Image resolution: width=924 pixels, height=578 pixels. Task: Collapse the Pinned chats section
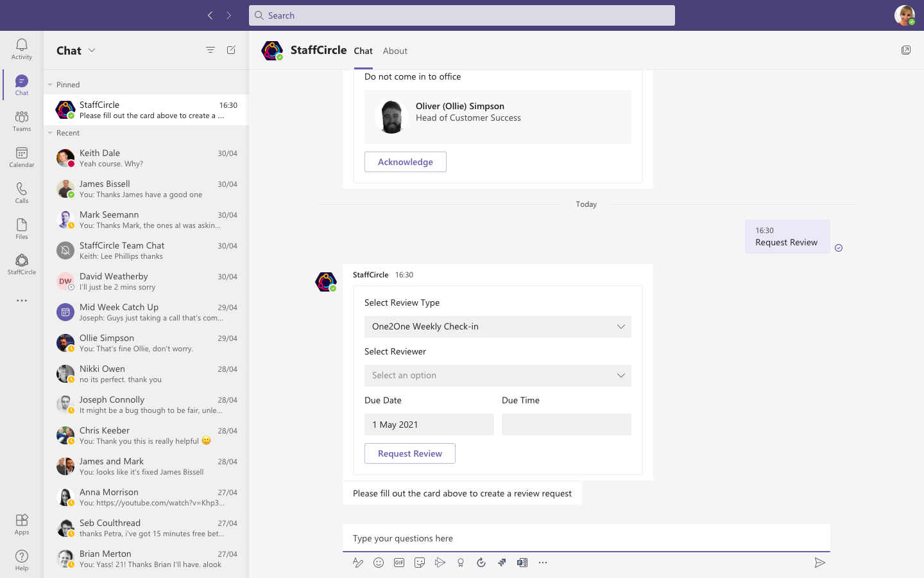tap(50, 85)
